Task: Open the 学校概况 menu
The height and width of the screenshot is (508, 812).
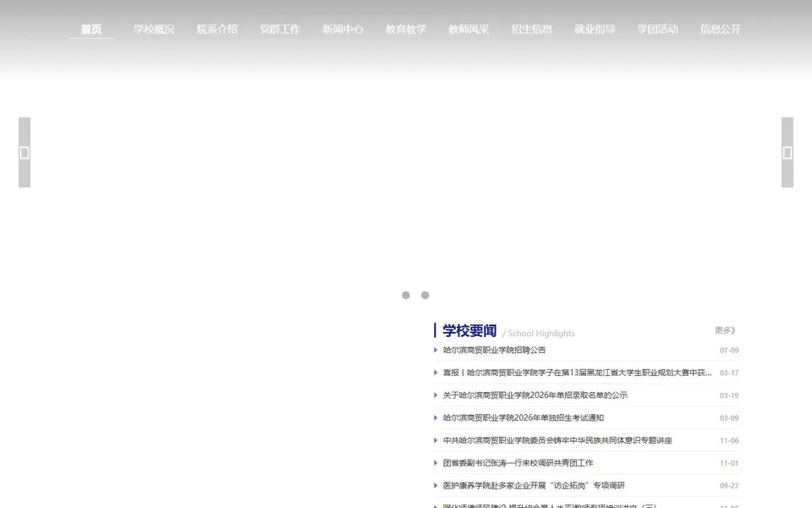Action: click(154, 29)
